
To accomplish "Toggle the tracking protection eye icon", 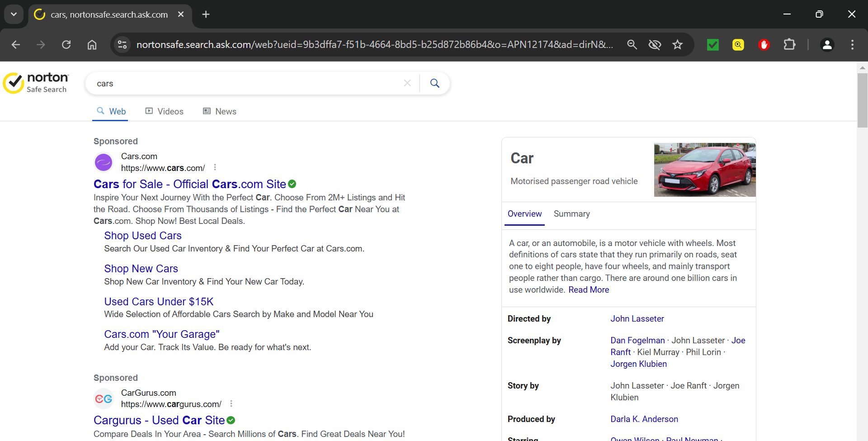I will coord(655,45).
